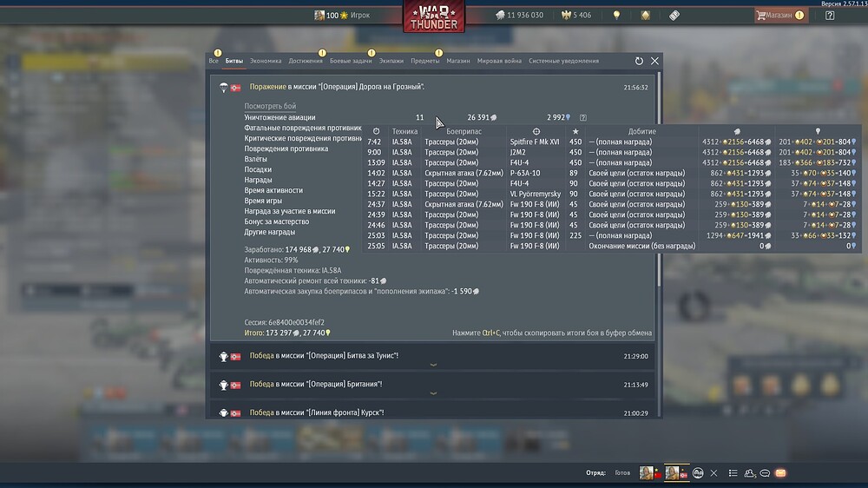
Task: Click first squad member avatar with red flag
Action: pos(651,473)
